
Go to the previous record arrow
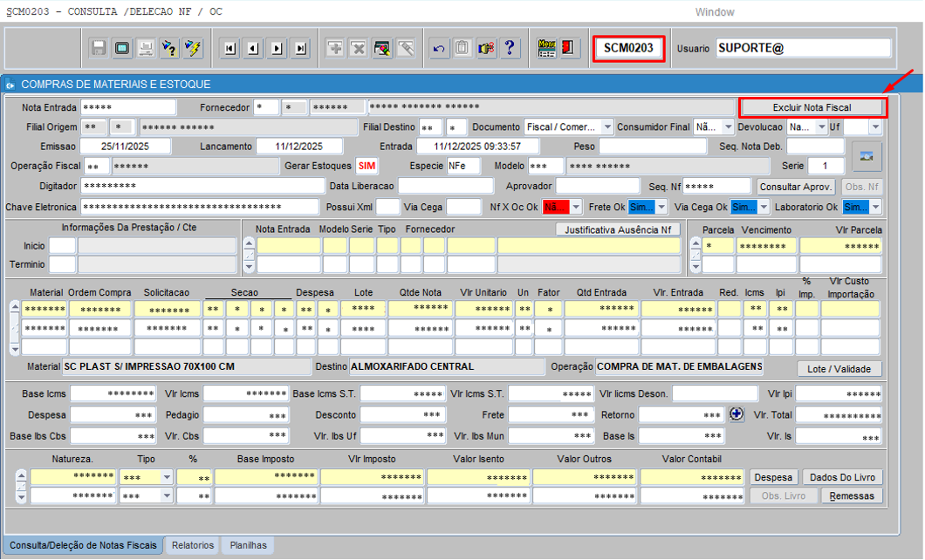tap(253, 49)
